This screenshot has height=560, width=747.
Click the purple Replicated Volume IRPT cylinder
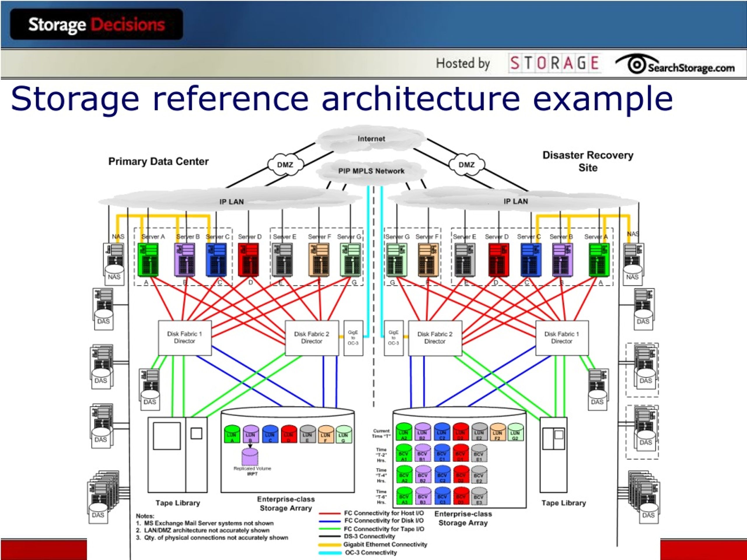250,457
